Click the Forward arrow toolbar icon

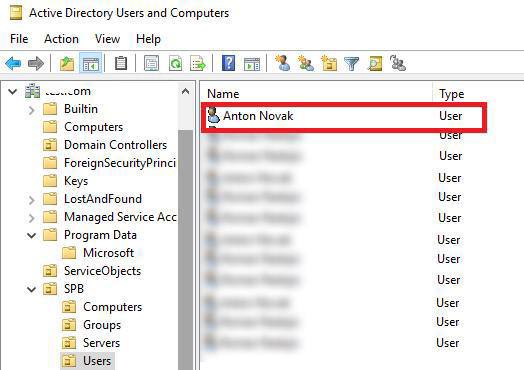click(36, 63)
